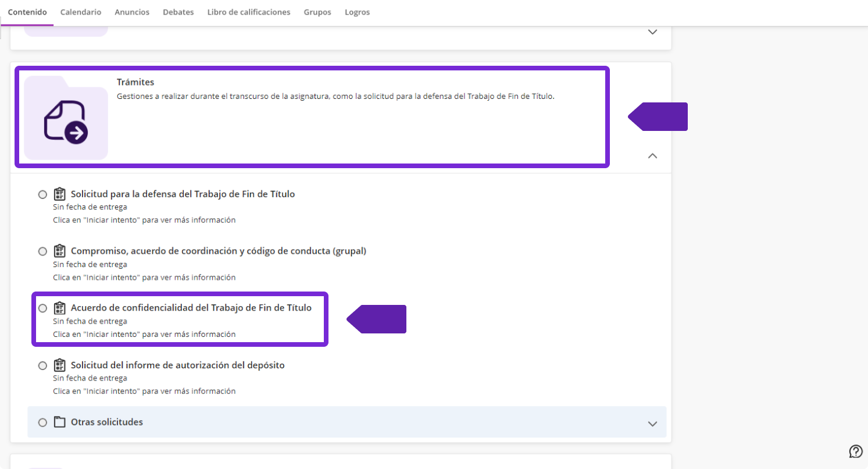Click the Trámites section title
This screenshot has height=469, width=868.
pos(135,82)
